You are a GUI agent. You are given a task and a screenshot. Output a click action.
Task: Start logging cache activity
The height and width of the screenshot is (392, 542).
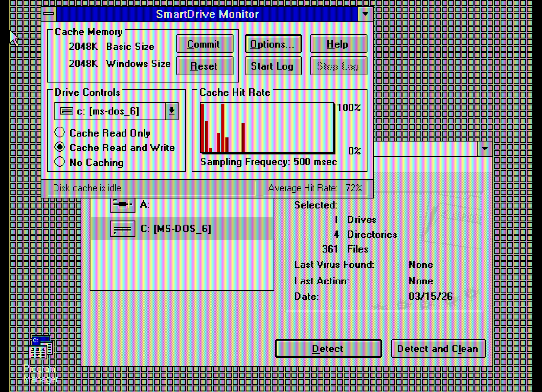click(273, 66)
